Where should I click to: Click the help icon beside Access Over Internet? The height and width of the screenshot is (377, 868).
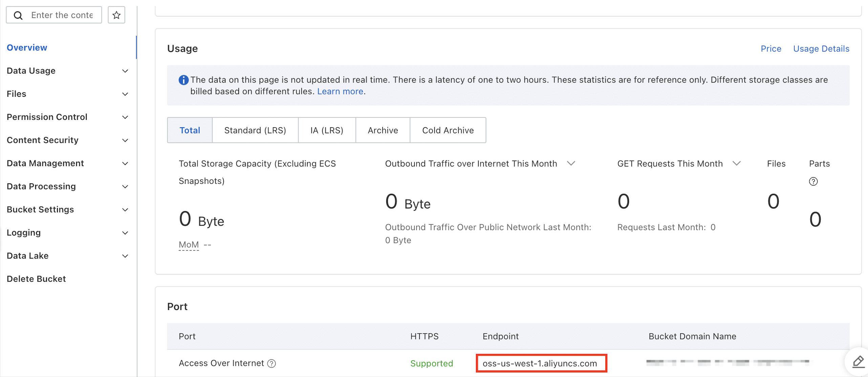272,363
